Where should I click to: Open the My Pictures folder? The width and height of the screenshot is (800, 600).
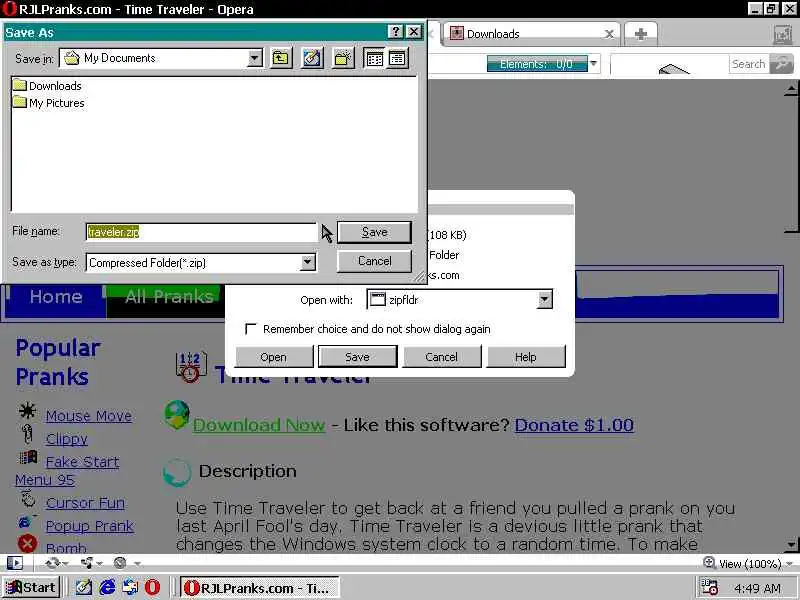[x=48, y=103]
